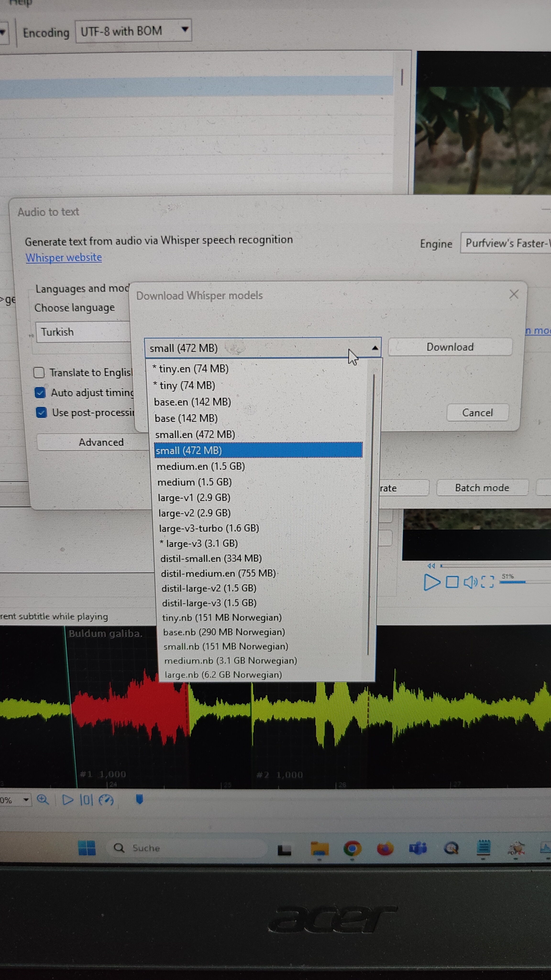The image size is (551, 980).
Task: Stop video playback in the player
Action: (452, 582)
